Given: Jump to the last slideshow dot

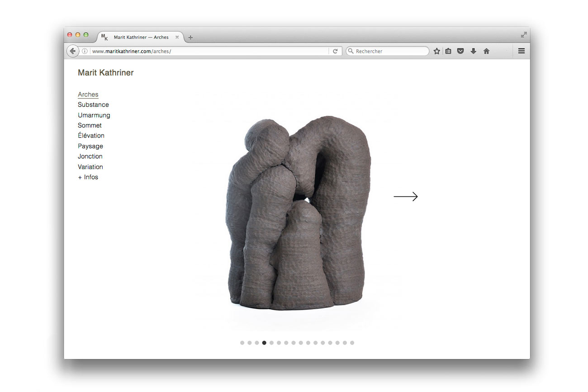Looking at the screenshot, I should point(352,343).
